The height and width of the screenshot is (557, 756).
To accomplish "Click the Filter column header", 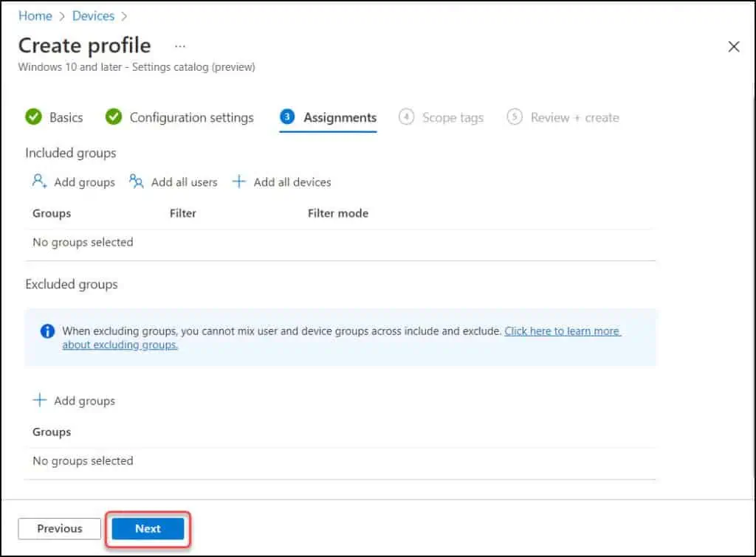I will [x=183, y=213].
